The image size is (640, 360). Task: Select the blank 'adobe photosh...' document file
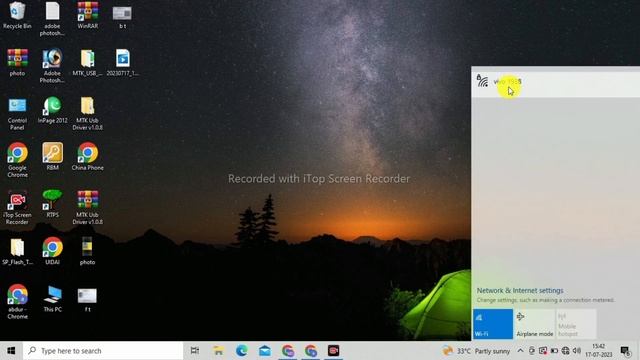tap(52, 19)
